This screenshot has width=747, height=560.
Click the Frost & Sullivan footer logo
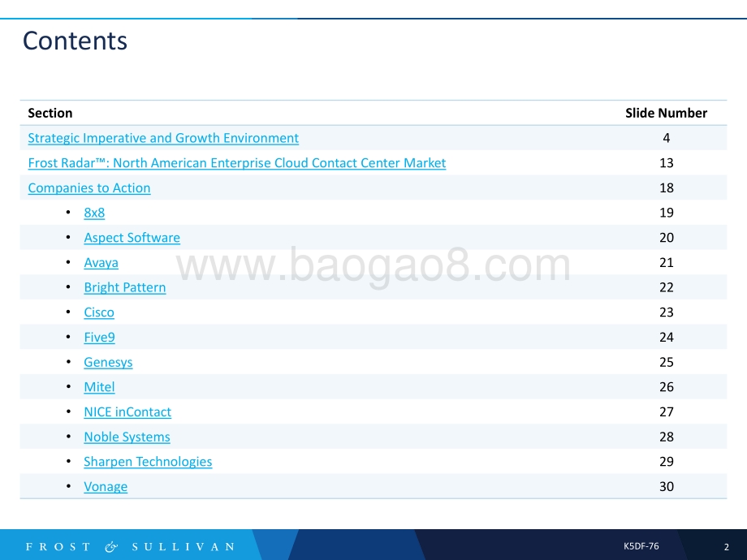130,547
